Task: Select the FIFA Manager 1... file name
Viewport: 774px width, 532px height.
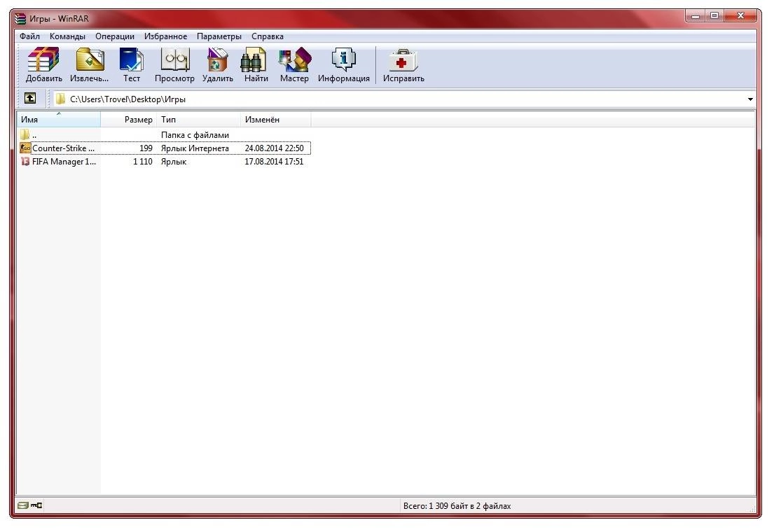Action: tap(64, 162)
